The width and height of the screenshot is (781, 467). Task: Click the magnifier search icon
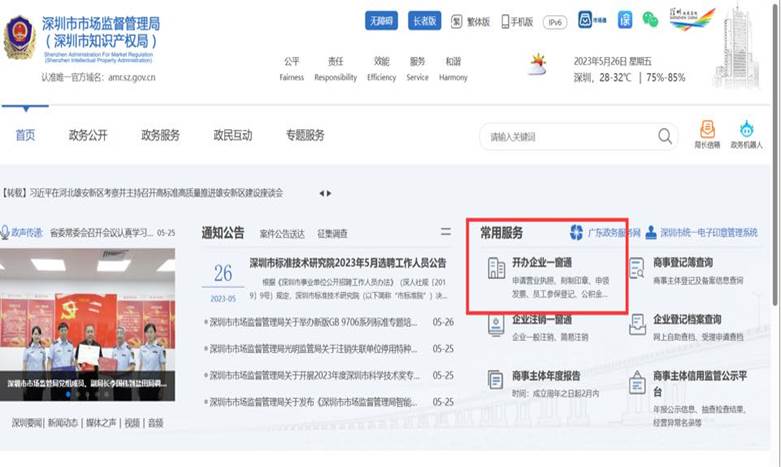coord(665,136)
